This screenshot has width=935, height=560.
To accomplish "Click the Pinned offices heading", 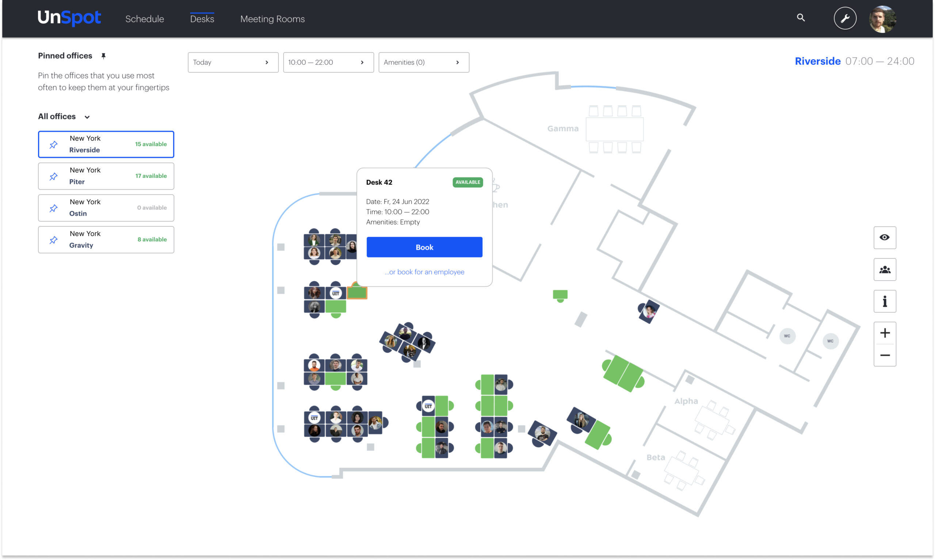I will point(65,56).
